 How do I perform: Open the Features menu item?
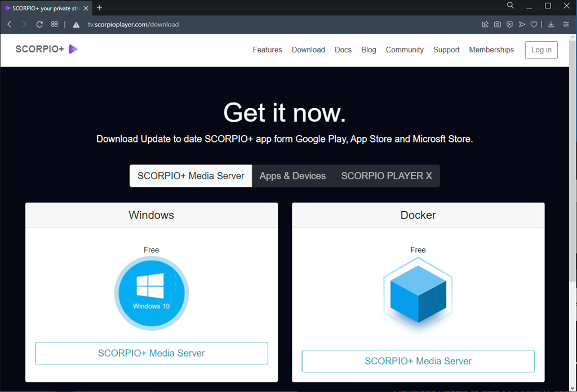[267, 50]
